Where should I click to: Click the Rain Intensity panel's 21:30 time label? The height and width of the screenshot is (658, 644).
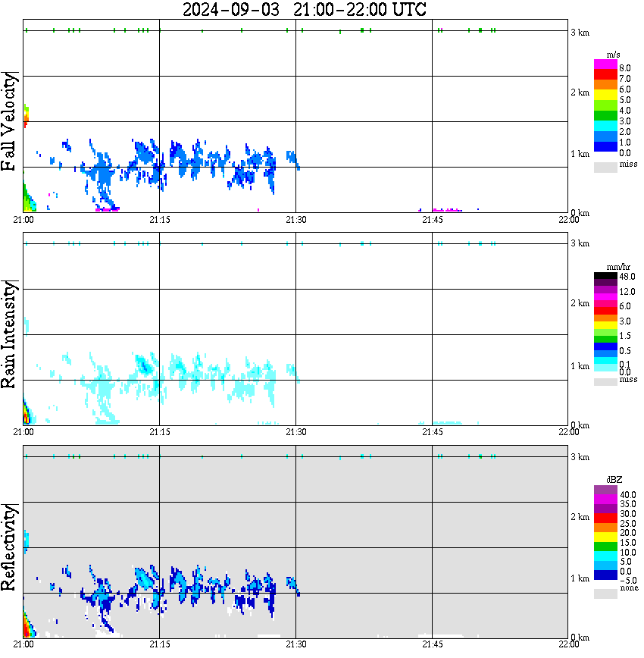pyautogui.click(x=296, y=432)
